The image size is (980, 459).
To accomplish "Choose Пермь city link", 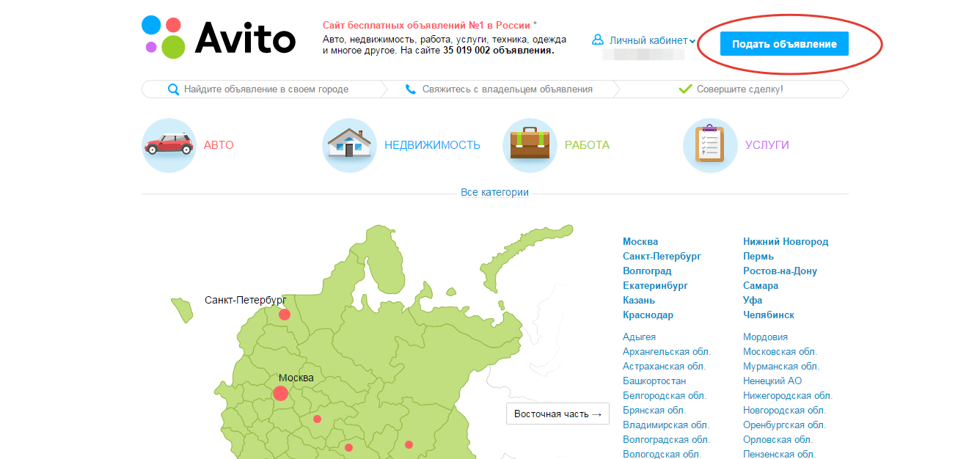I will (758, 256).
